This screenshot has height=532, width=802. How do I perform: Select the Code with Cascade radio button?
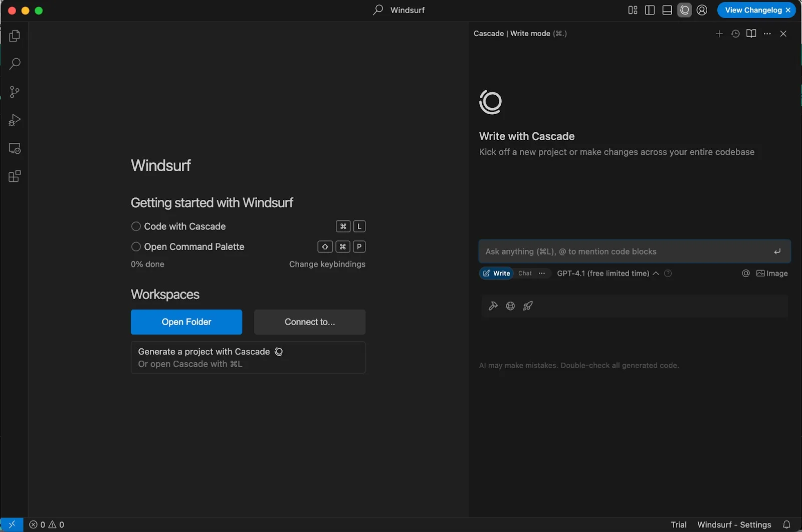pos(136,226)
